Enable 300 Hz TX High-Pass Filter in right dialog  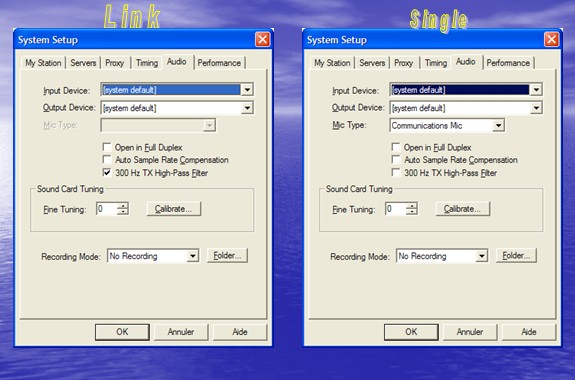click(396, 172)
